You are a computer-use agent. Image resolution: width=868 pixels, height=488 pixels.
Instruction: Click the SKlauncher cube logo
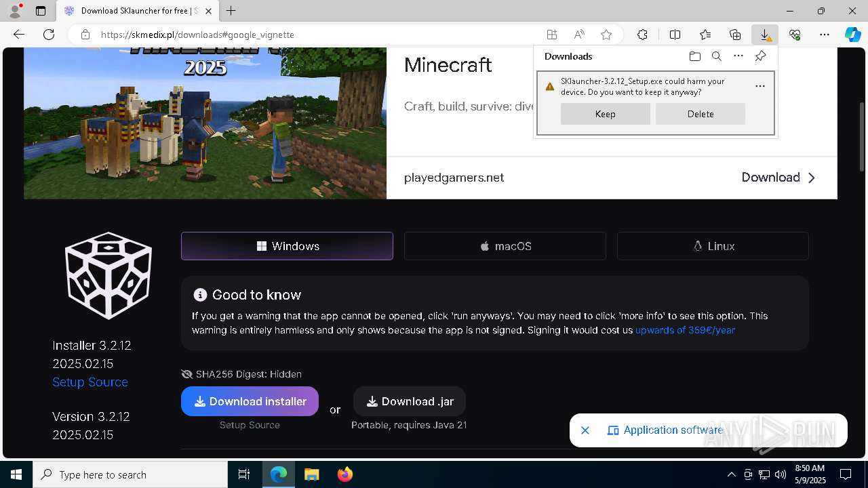(108, 275)
